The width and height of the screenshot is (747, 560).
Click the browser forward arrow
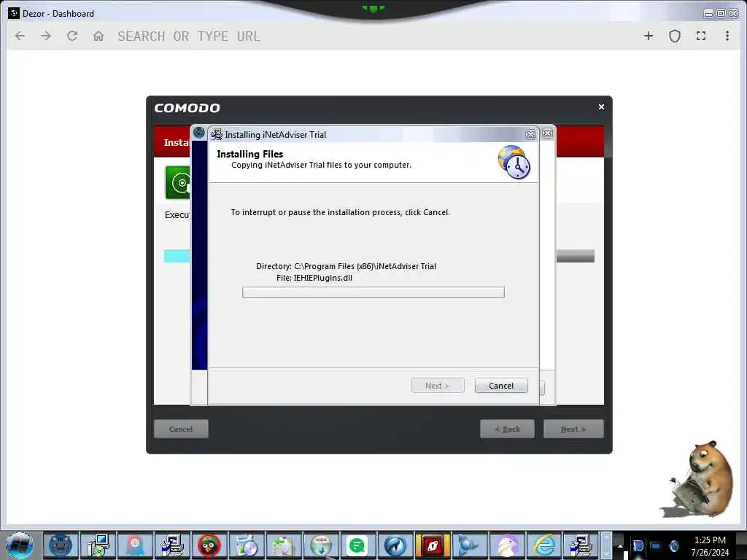tap(46, 36)
